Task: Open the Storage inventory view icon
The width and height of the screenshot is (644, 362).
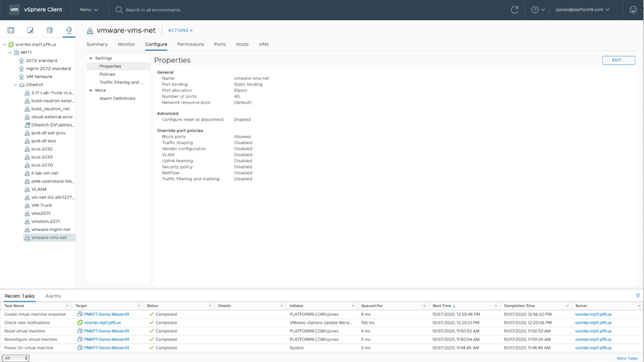Action: pyautogui.click(x=48, y=30)
